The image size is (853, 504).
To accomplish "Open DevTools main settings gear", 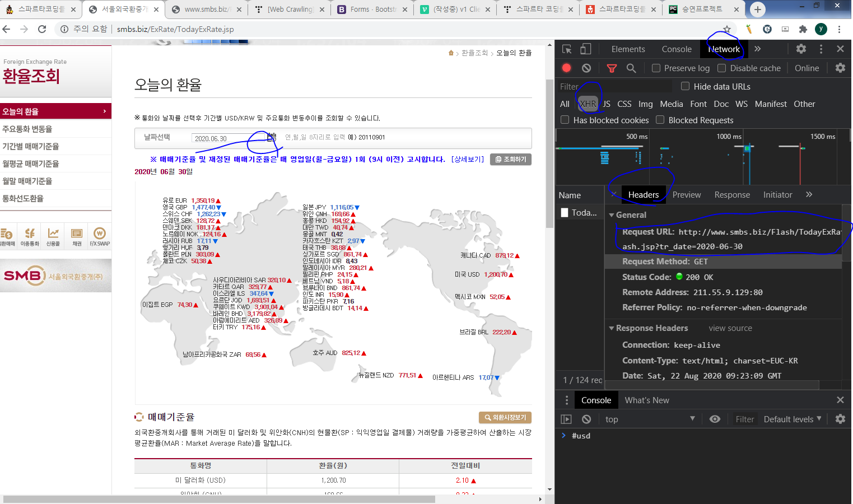I will (801, 49).
